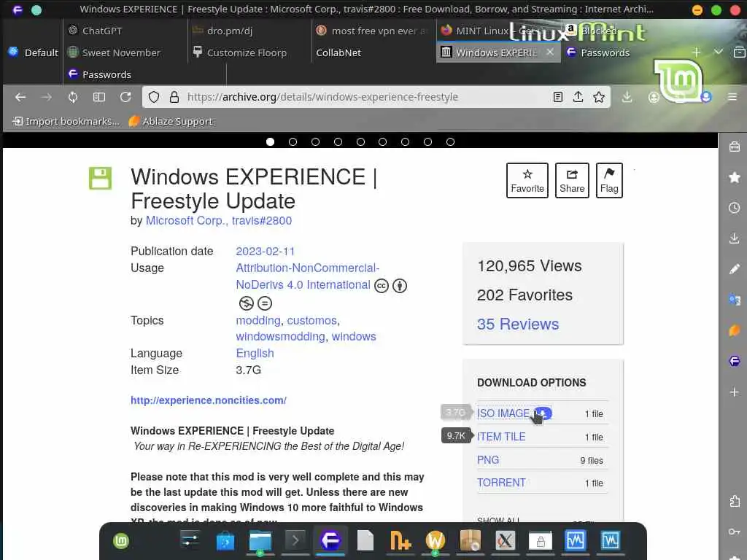747x560 pixels.
Task: Open publication date 2023-02-11 link
Action: 266,252
